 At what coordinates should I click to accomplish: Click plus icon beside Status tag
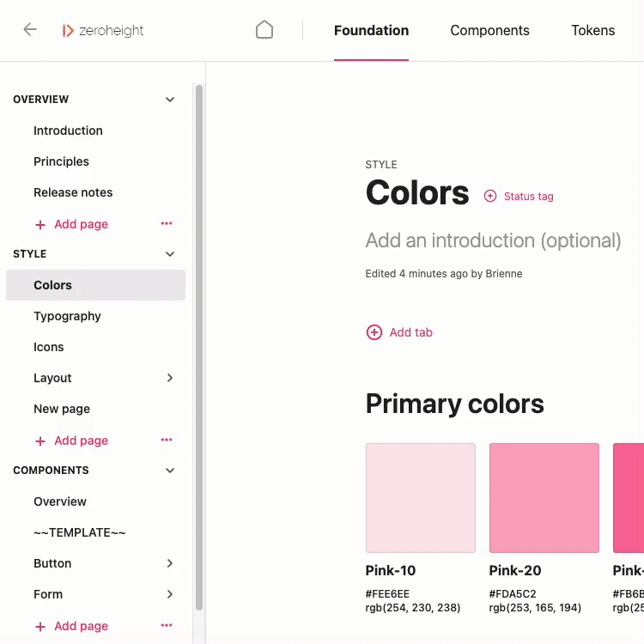coord(490,196)
